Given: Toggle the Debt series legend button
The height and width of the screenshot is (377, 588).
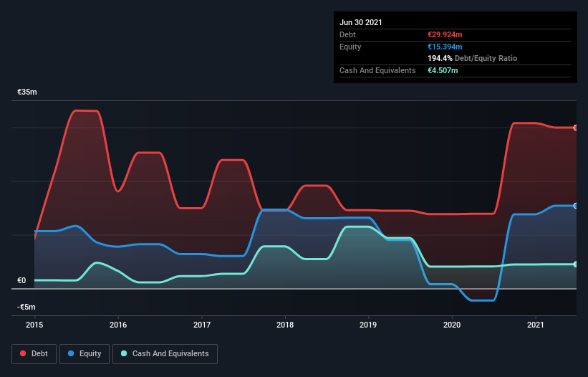Looking at the screenshot, I should point(34,354).
